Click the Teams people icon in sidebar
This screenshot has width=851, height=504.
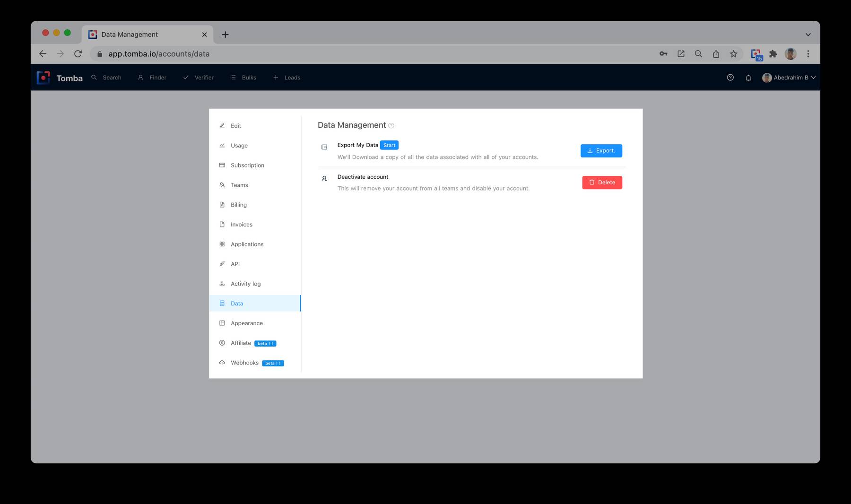(222, 185)
